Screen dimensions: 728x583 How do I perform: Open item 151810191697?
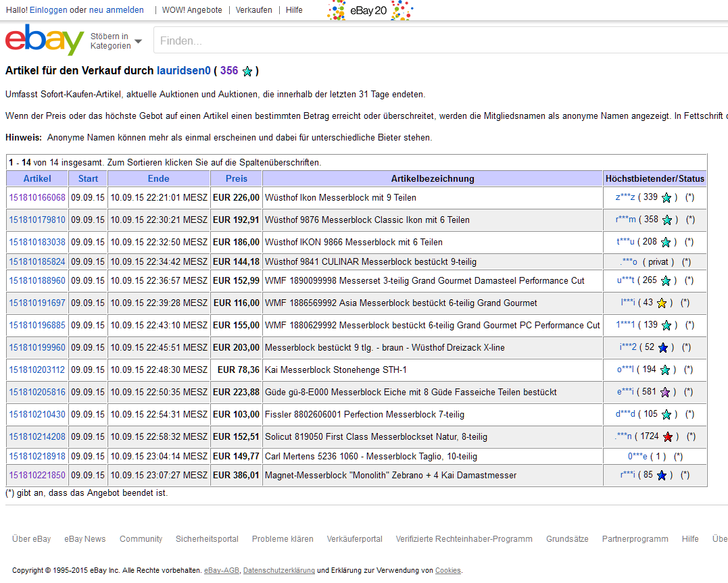pyautogui.click(x=37, y=303)
